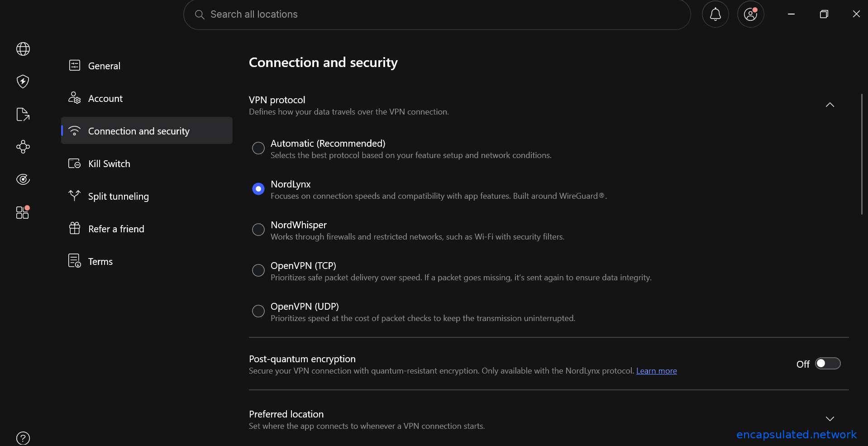The image size is (868, 446).
Task: Click the Split tunneling fork icon
Action: [x=75, y=196]
